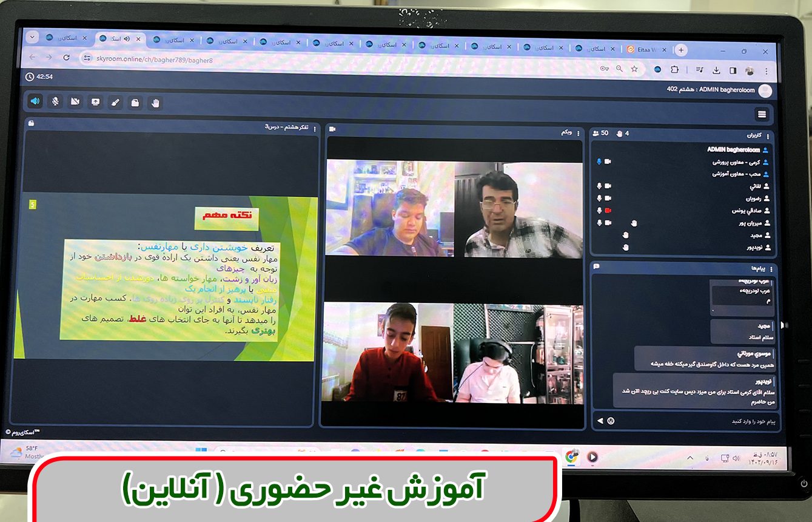Bookmark this page with the star icon
Screen dimensions: 812x522
634,69
